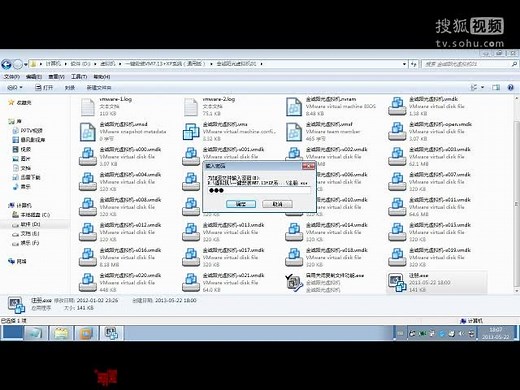Image resolution: width=520 pixels, height=390 pixels.
Task: Select Local Disk (C:) in navigation pane
Action: 31,215
